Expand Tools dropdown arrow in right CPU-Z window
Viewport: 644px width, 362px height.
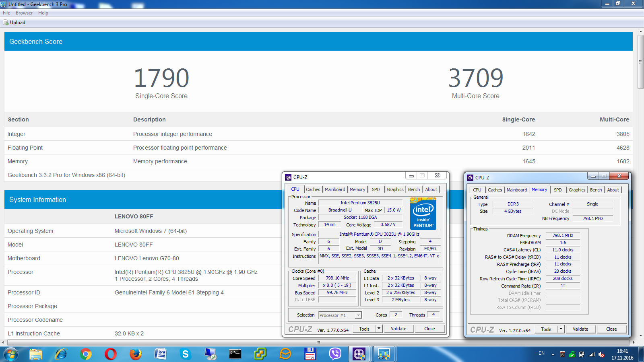click(x=561, y=329)
